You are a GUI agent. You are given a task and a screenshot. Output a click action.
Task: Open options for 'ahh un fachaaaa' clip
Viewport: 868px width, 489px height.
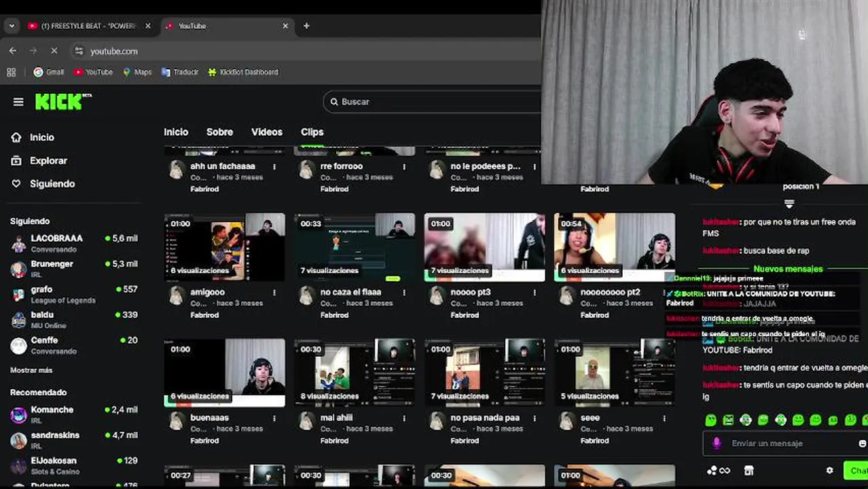pyautogui.click(x=274, y=166)
